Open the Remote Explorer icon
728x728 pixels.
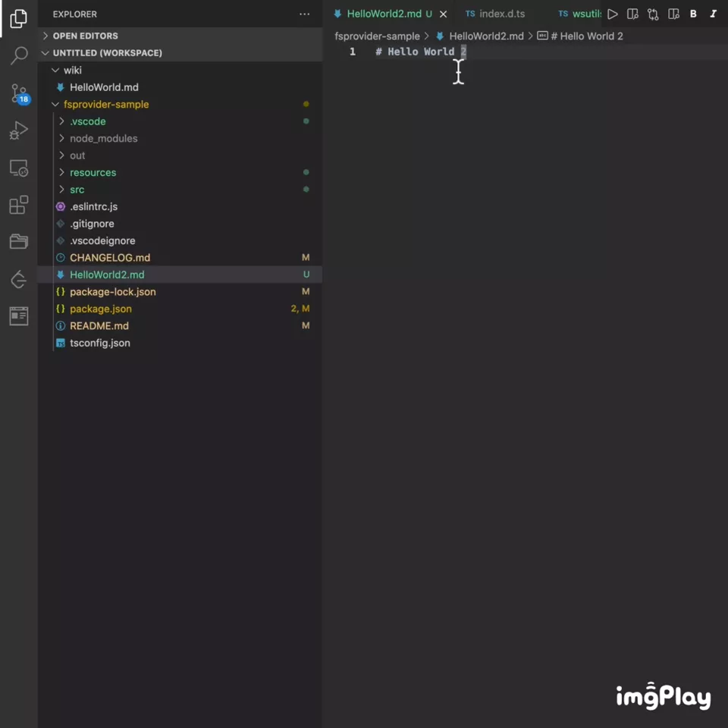[x=18, y=168]
